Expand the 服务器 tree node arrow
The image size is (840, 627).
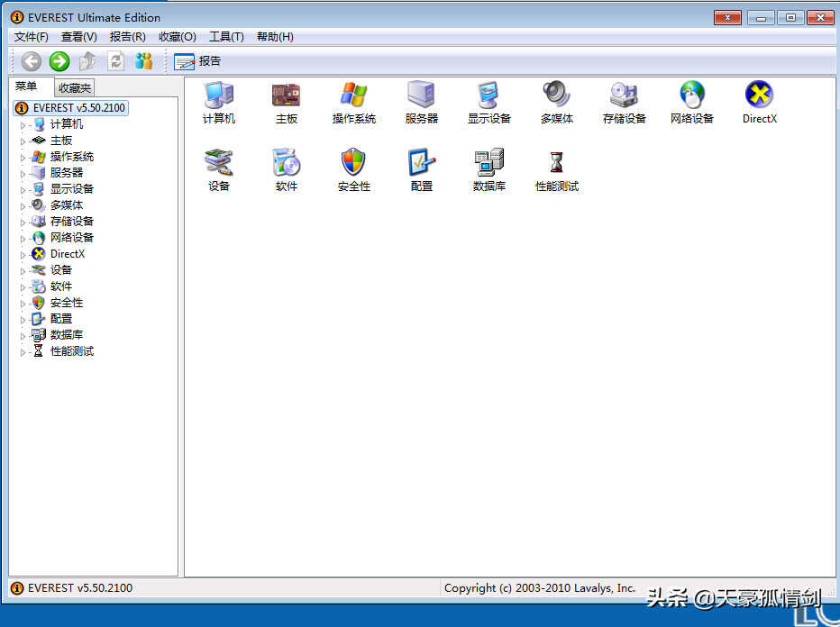23,174
